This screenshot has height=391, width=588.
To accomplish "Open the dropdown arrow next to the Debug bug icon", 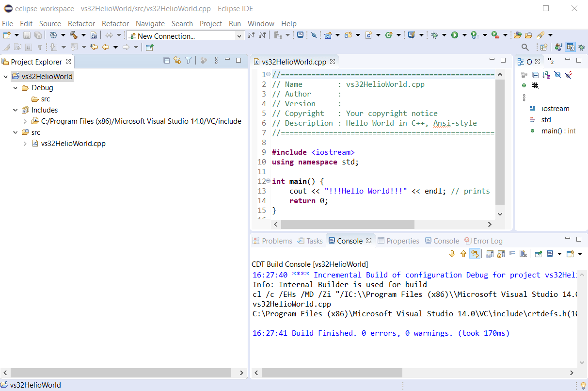I will coord(444,35).
